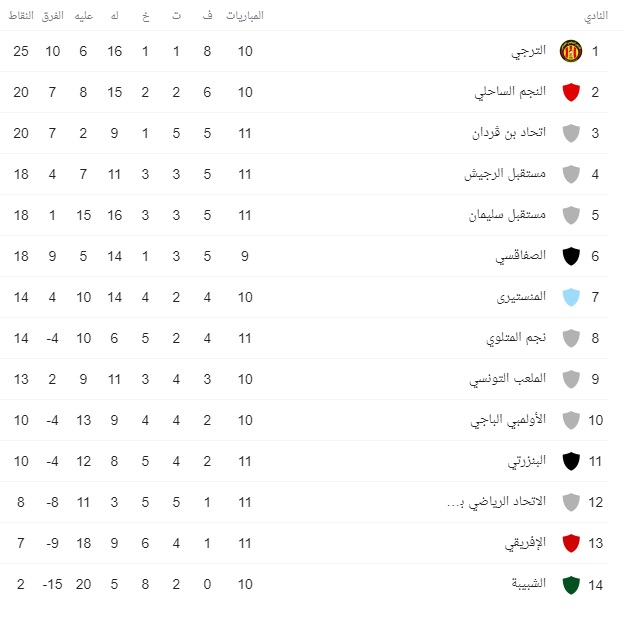
Task: Click the green الشبيبة shield icon
Action: (571, 584)
